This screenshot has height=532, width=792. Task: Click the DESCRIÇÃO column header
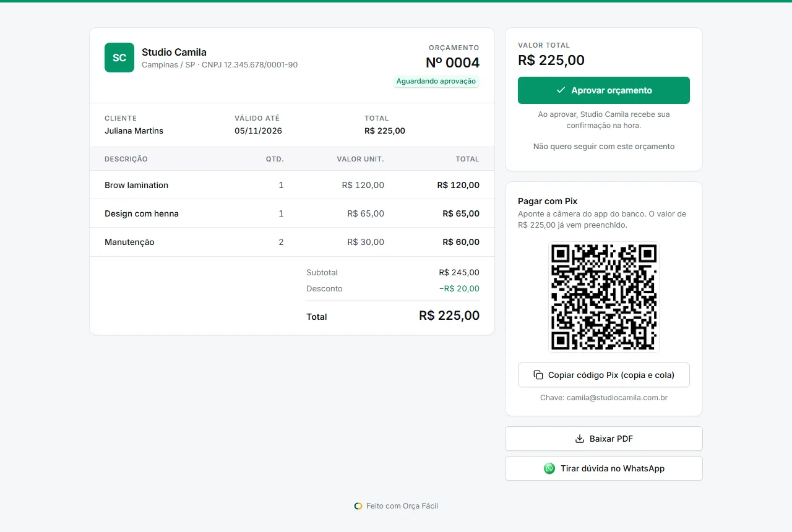(x=126, y=159)
